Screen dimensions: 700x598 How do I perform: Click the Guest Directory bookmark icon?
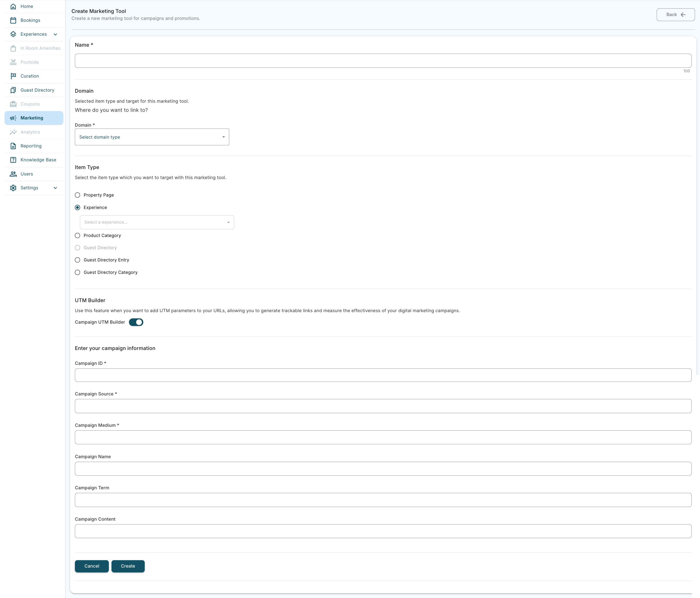click(x=13, y=90)
